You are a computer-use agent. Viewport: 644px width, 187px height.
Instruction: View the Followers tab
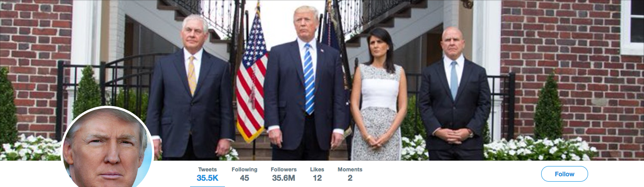click(284, 174)
